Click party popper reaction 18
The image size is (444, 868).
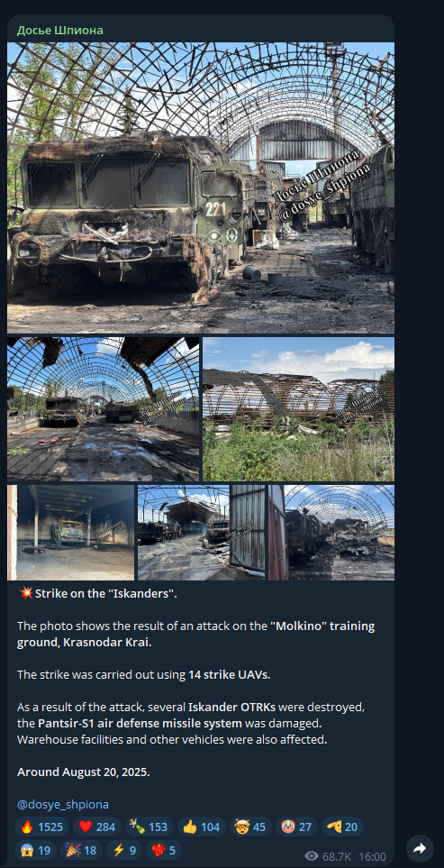coord(81,850)
